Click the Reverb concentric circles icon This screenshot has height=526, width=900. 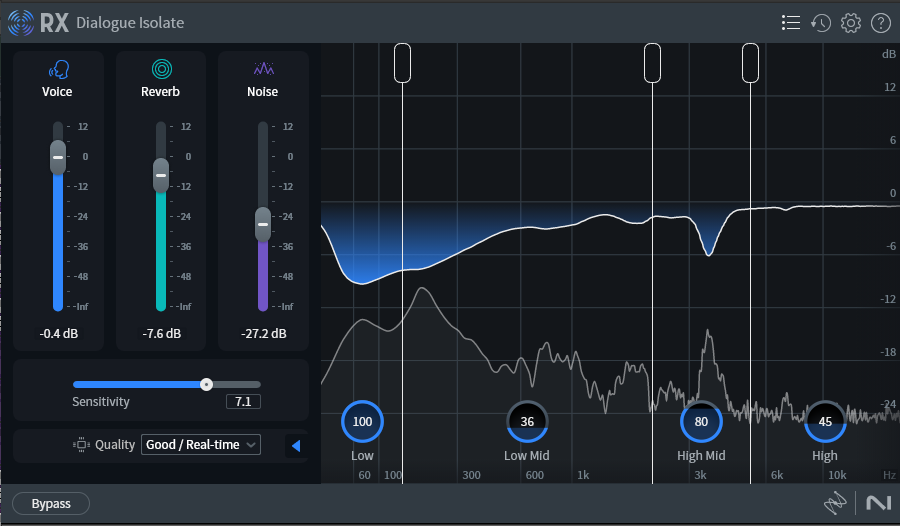coord(161,69)
